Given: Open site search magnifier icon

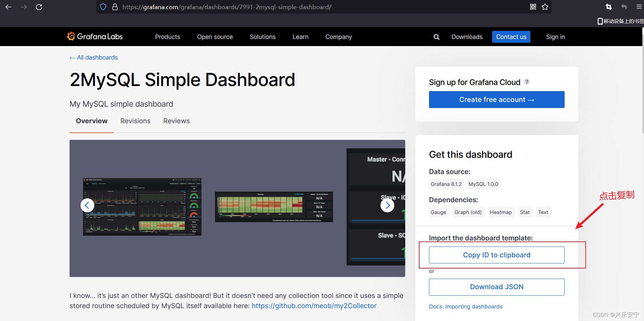Looking at the screenshot, I should click(436, 37).
